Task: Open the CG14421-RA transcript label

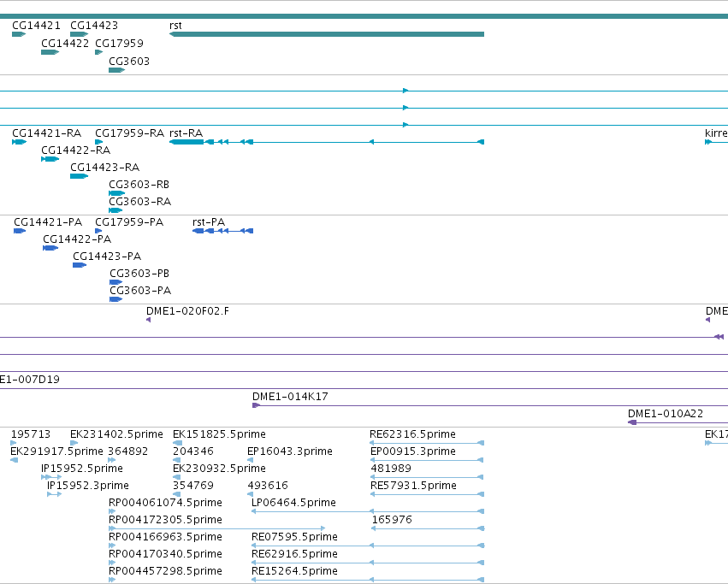Action: 47,133
